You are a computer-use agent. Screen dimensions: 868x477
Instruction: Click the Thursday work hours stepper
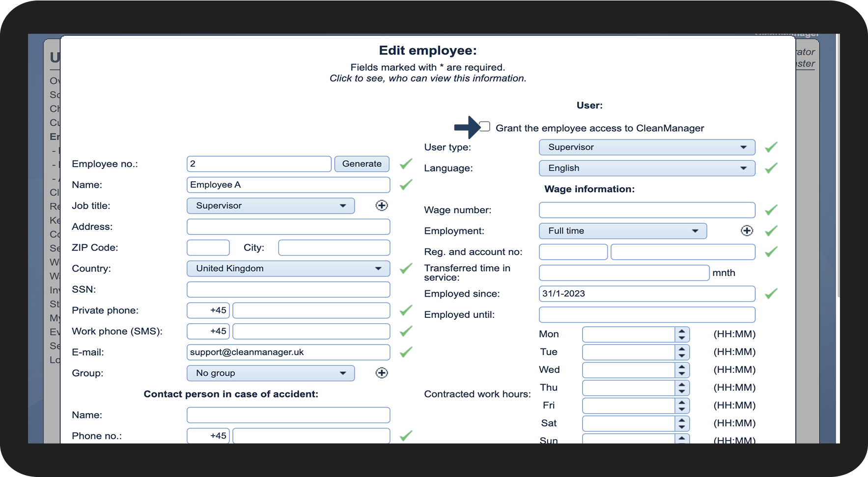(681, 388)
